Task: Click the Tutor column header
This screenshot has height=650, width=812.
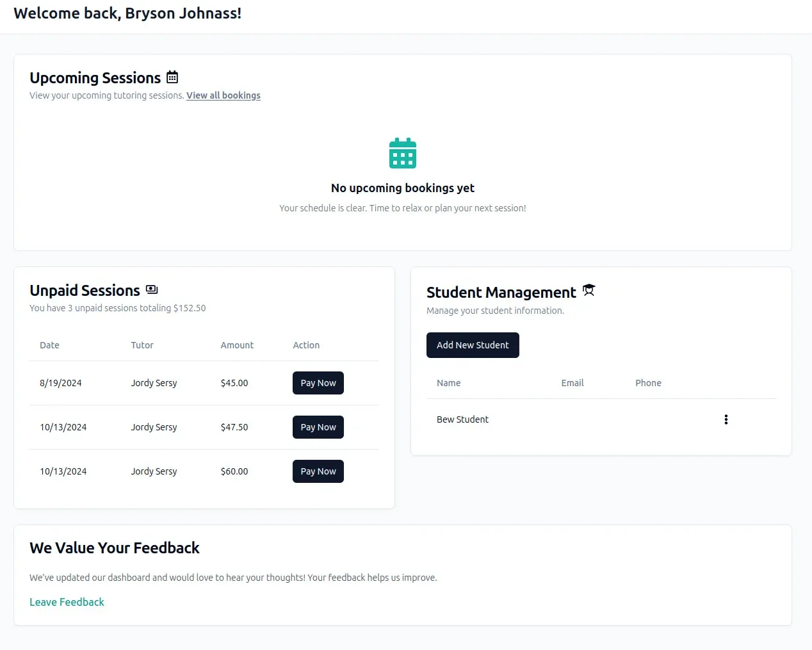Action: click(142, 345)
